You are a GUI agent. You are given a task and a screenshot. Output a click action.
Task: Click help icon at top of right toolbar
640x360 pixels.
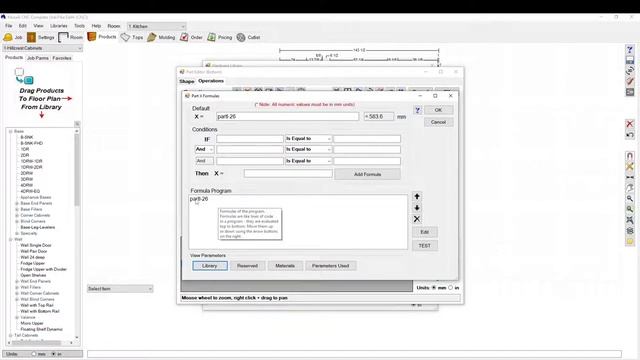pyautogui.click(x=630, y=49)
